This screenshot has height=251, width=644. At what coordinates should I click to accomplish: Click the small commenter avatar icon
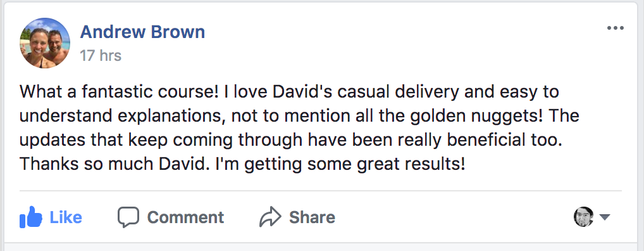[584, 217]
